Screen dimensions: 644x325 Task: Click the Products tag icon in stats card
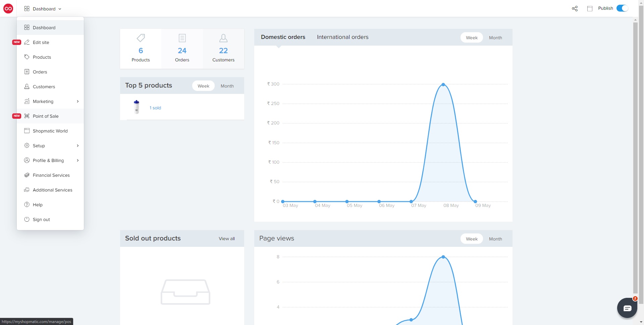coord(141,38)
